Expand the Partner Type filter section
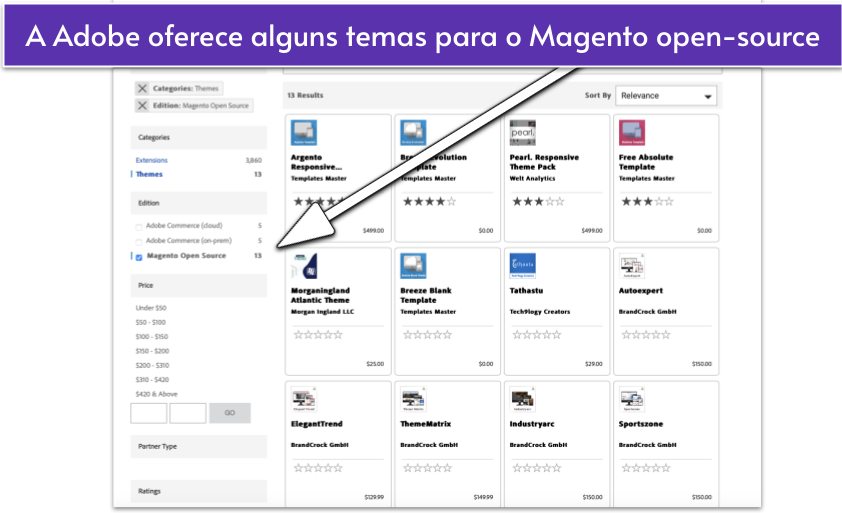 (199, 446)
